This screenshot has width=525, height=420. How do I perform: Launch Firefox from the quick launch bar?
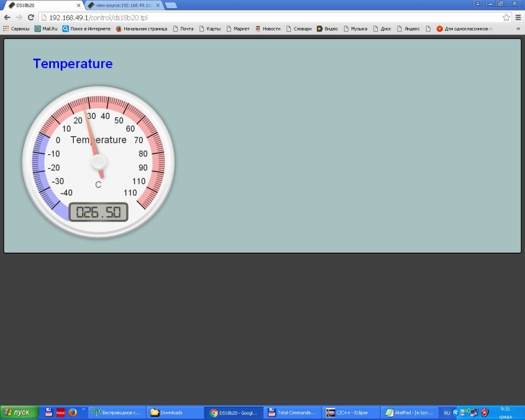point(72,412)
